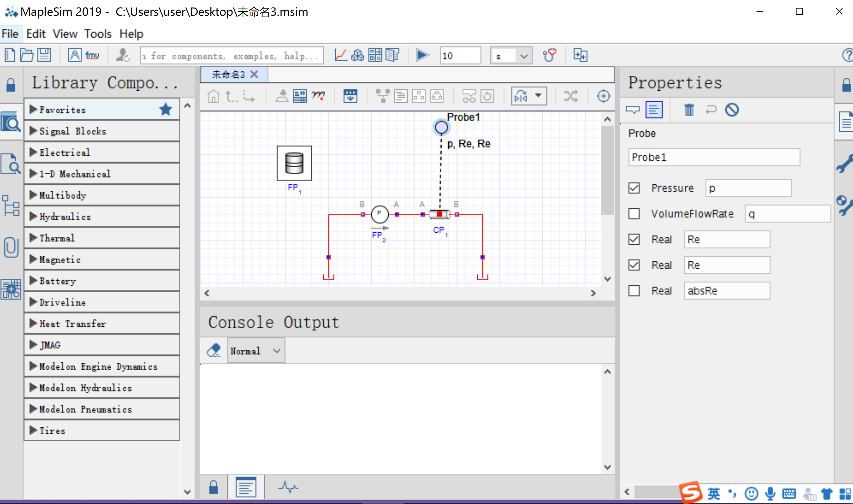Click the library search magnifier sidebar icon
This screenshot has width=853, height=504.
[11, 122]
